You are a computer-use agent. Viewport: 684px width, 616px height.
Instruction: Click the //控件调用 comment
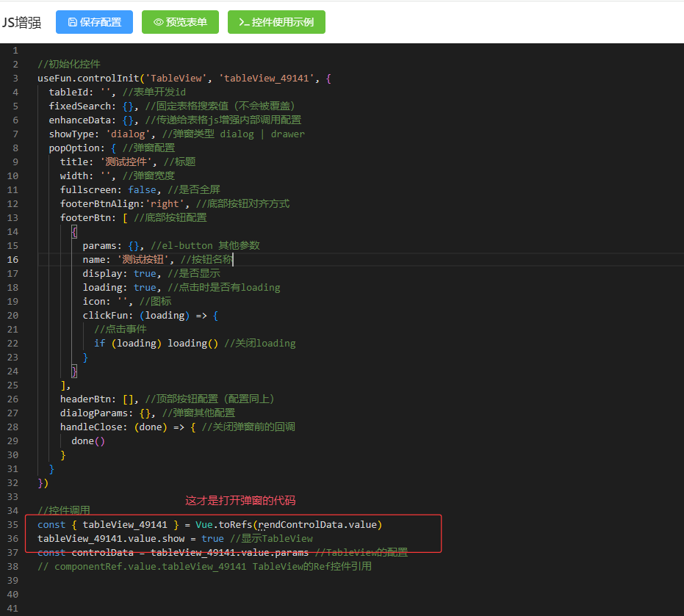click(64, 510)
